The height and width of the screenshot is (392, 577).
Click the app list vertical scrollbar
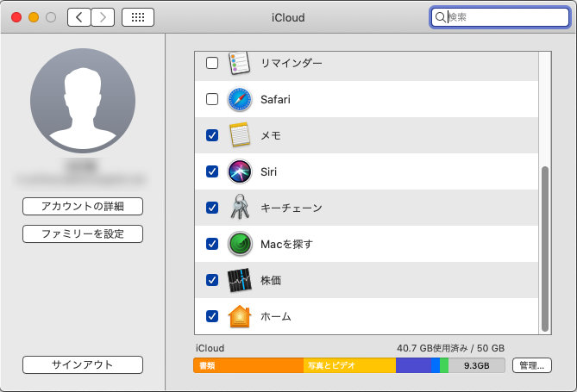(x=545, y=249)
